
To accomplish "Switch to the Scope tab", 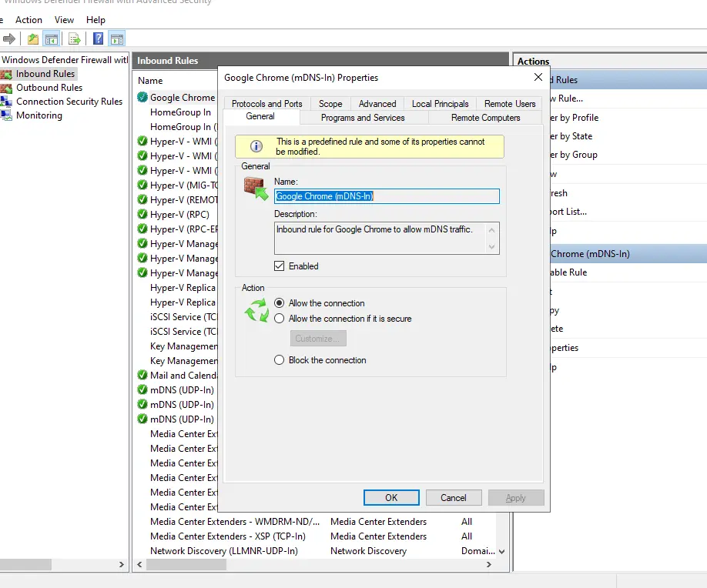I will point(330,104).
